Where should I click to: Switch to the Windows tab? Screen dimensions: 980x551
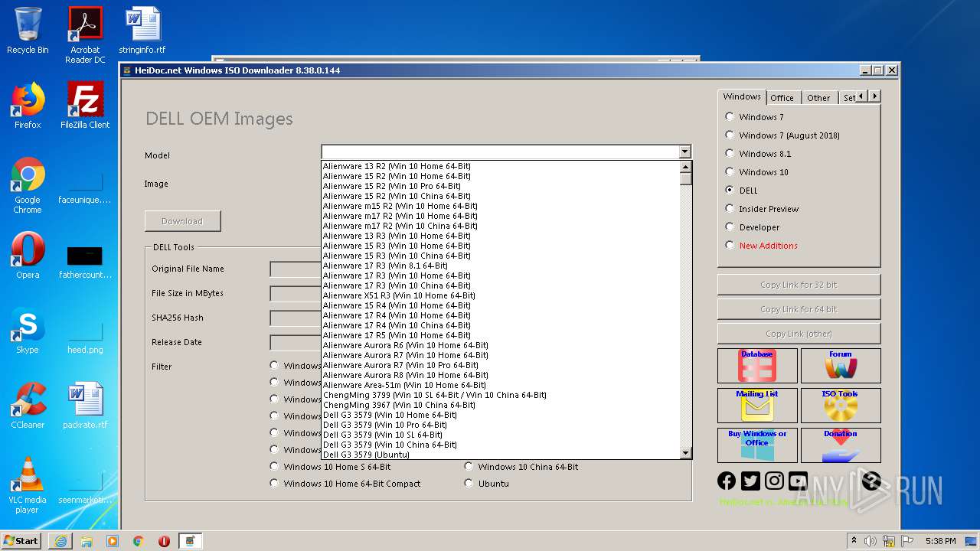(742, 96)
